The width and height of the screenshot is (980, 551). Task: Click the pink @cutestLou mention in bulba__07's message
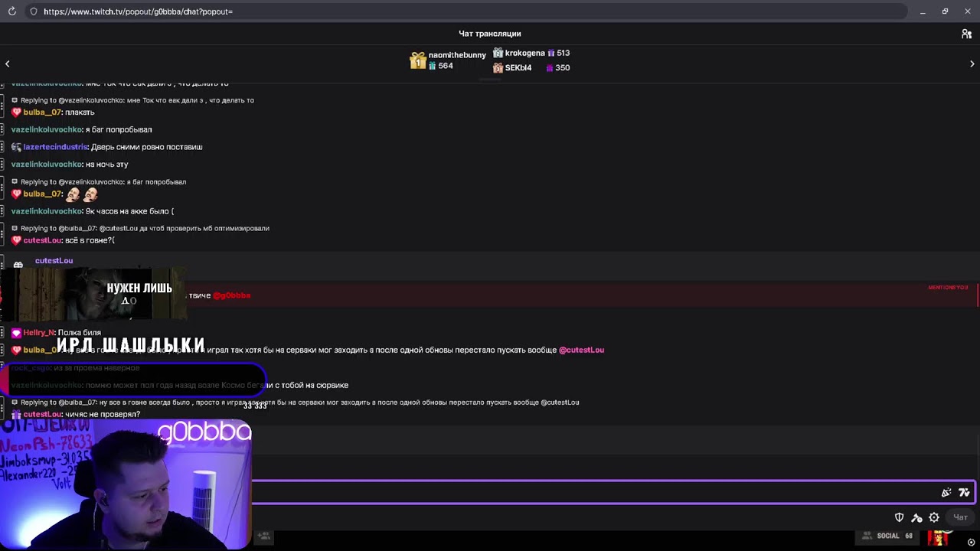581,350
